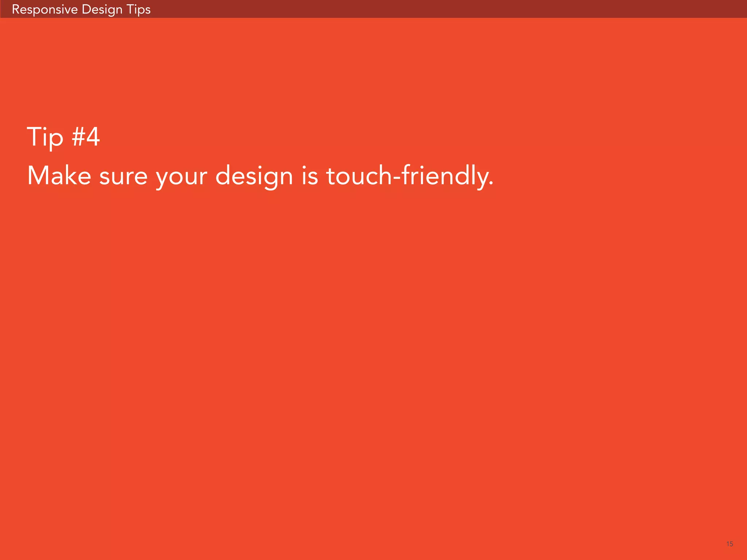747x560 pixels.
Task: Click the 'Tip #4' heading
Action: 63,137
